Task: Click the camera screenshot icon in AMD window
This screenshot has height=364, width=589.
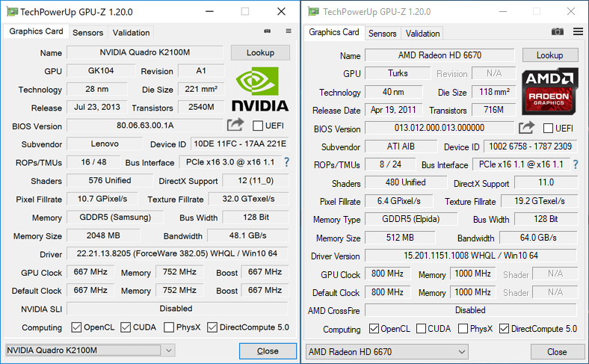Action: tap(557, 31)
